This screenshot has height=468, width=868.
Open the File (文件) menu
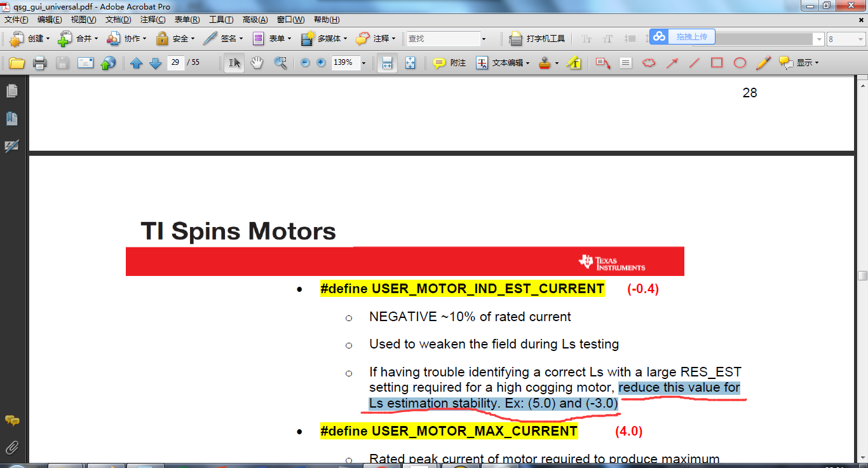click(x=17, y=20)
